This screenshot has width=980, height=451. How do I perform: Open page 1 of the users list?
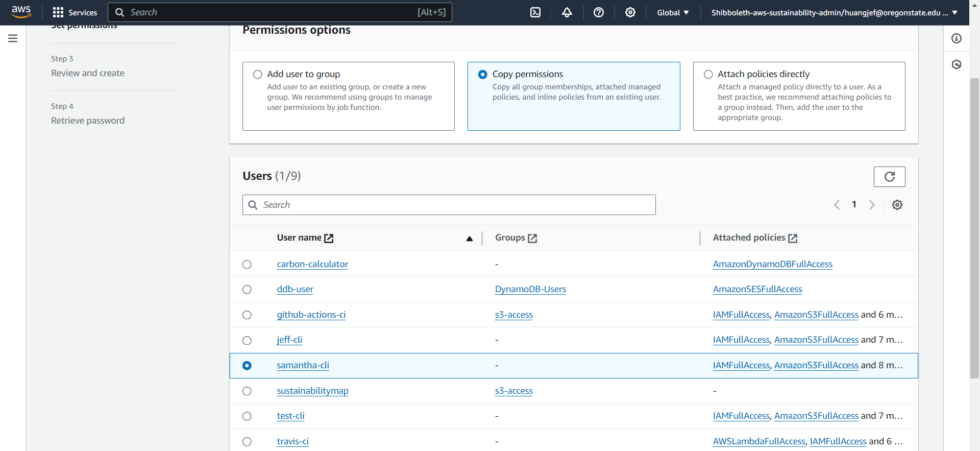[x=854, y=204]
